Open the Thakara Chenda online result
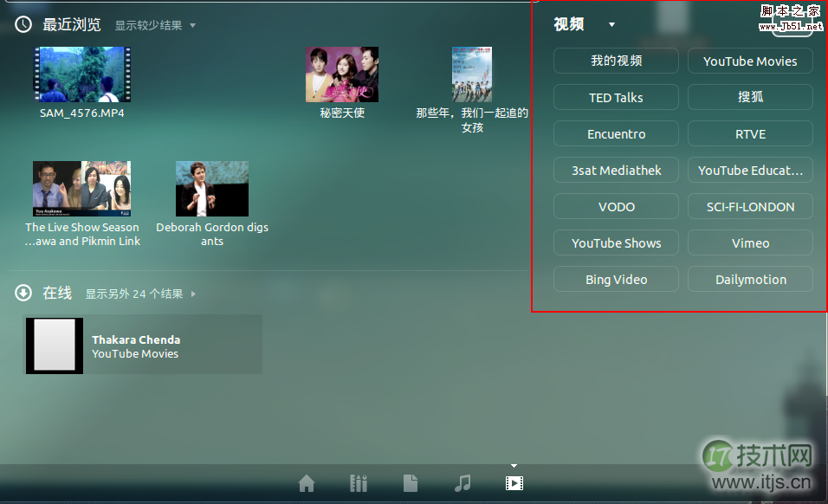 tap(144, 346)
